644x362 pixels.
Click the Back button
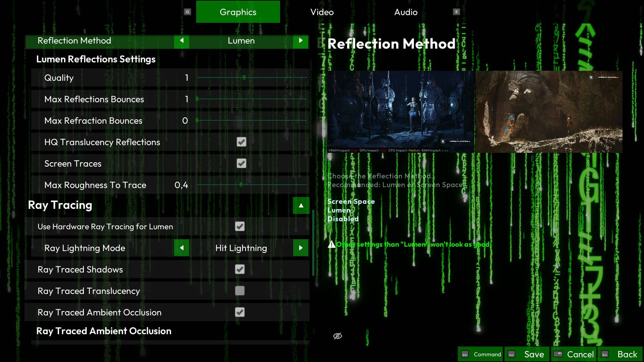(620, 354)
